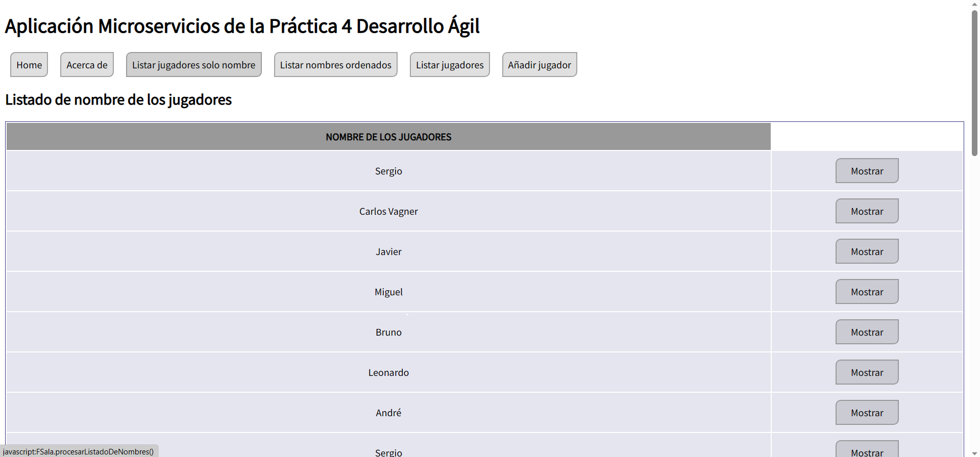Click Mostrar next to Carlos Vagner
Image resolution: width=980 pixels, height=457 pixels.
(866, 211)
